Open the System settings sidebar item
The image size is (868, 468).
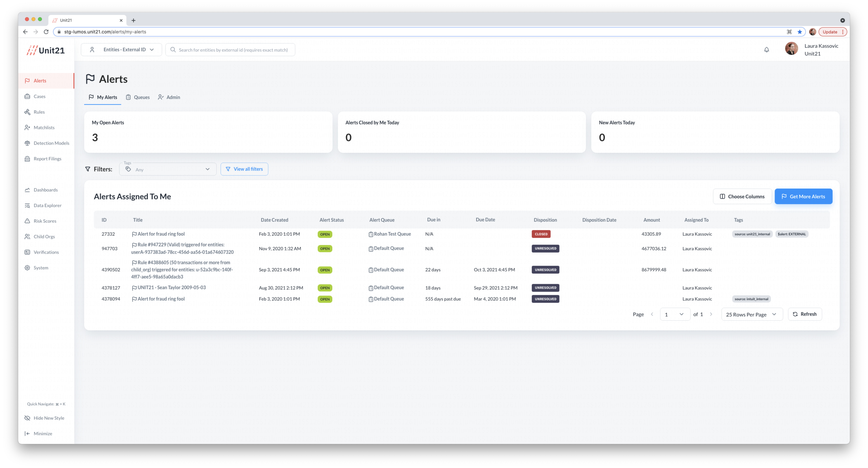pos(41,268)
